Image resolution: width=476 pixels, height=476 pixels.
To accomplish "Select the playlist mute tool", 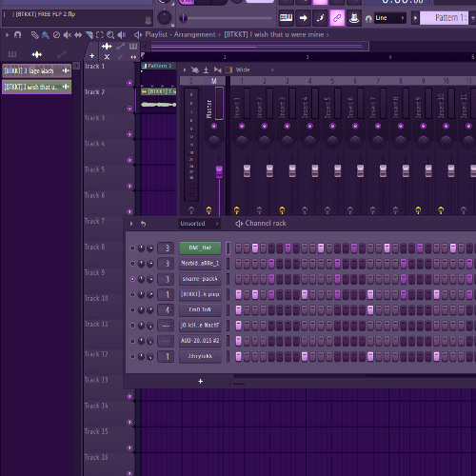I will click(x=68, y=35).
